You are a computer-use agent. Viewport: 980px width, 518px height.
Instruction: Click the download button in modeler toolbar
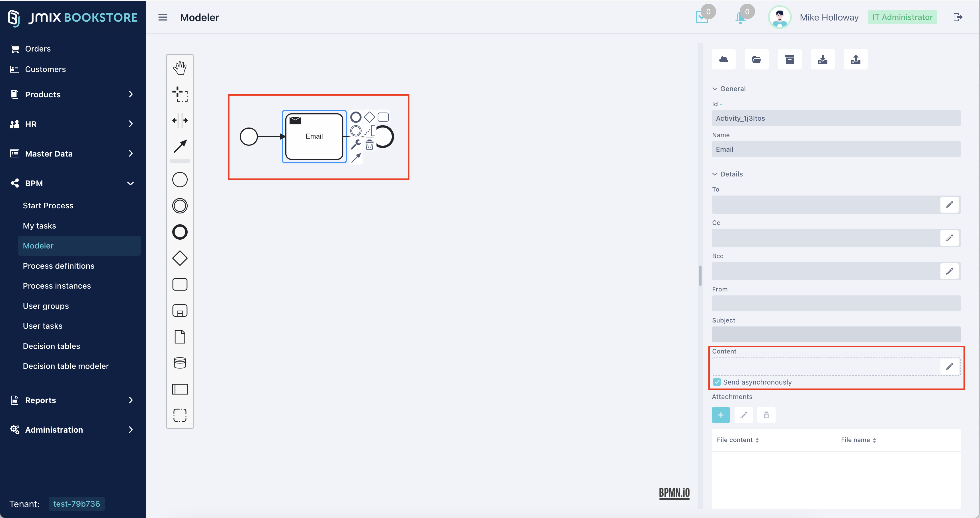pos(823,59)
